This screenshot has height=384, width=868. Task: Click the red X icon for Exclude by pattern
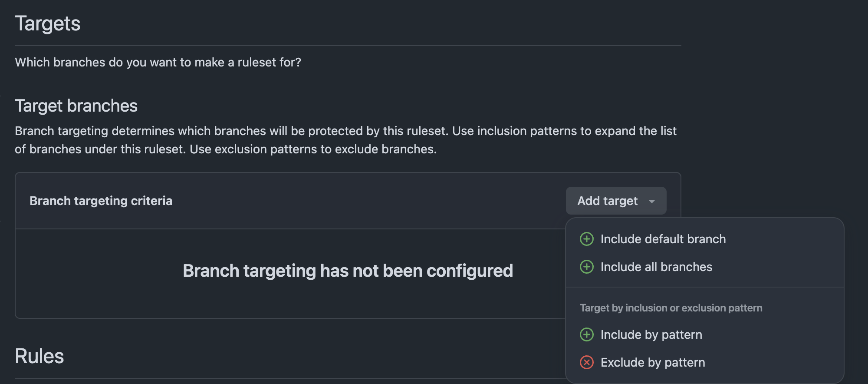coord(587,362)
